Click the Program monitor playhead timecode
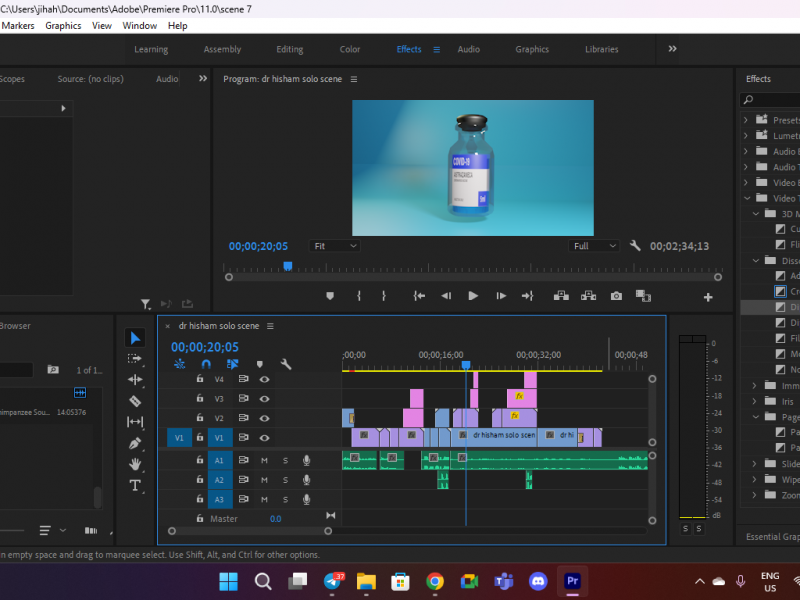This screenshot has height=600, width=800. (x=258, y=246)
